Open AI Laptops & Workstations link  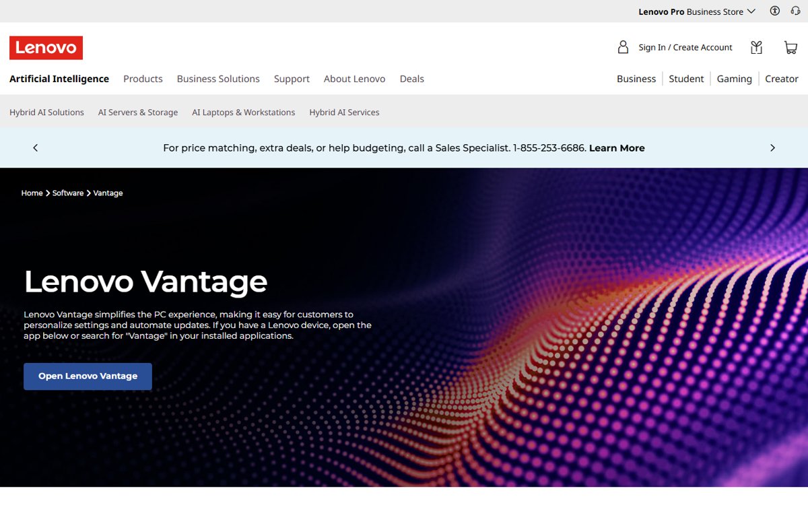[244, 112]
